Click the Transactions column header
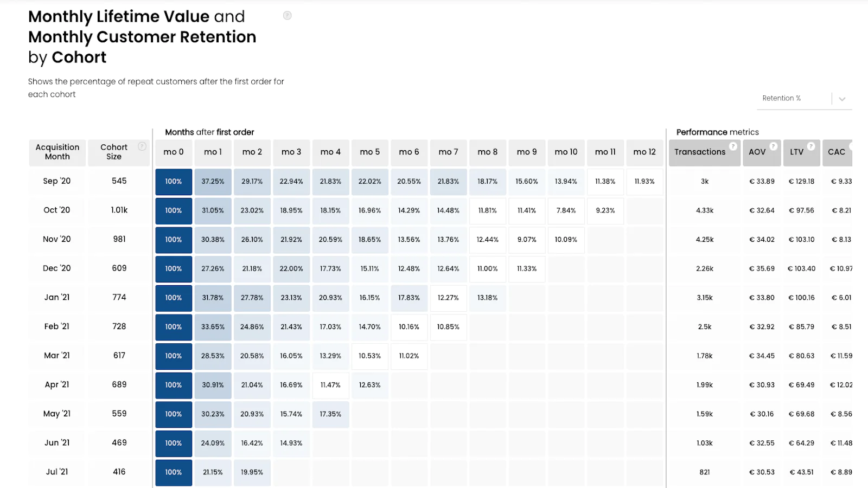 [x=699, y=152]
